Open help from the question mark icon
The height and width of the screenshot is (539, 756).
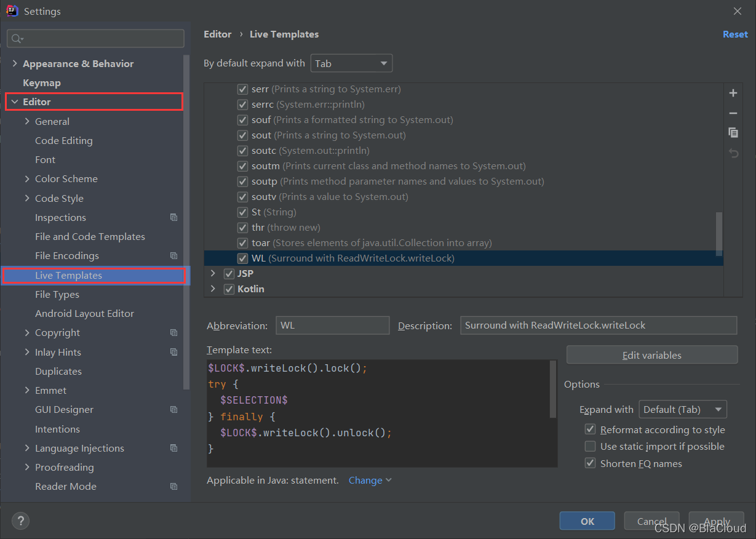20,521
